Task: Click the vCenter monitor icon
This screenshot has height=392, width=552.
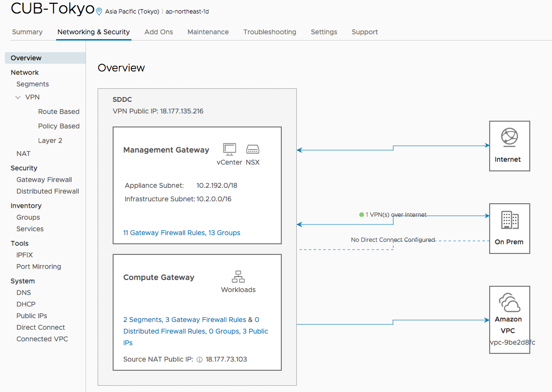Action: [x=230, y=149]
